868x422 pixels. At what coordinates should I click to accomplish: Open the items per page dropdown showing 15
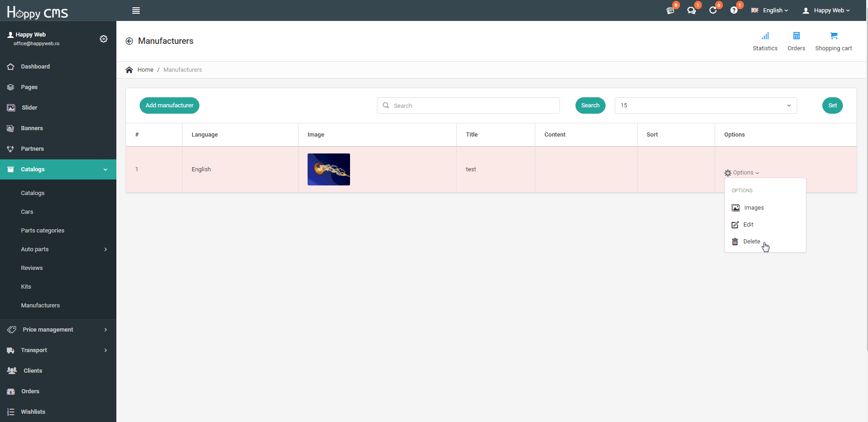[x=706, y=105]
